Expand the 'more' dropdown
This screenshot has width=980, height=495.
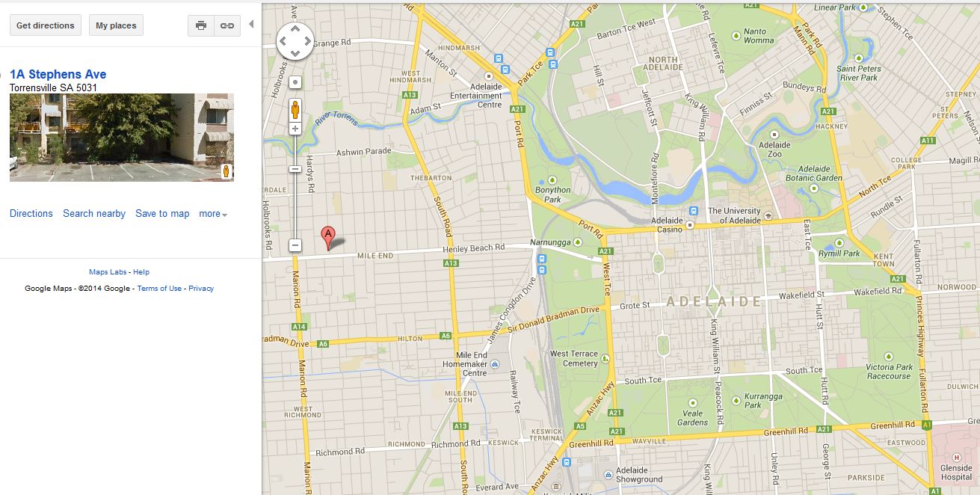(x=213, y=214)
